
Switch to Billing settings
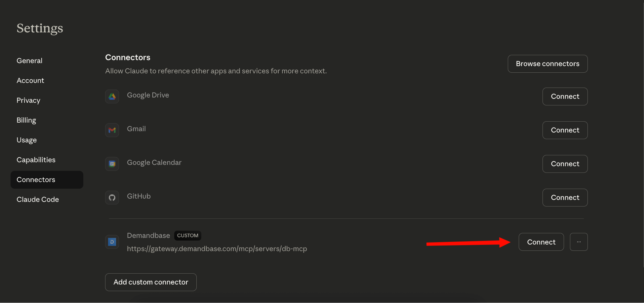point(26,120)
